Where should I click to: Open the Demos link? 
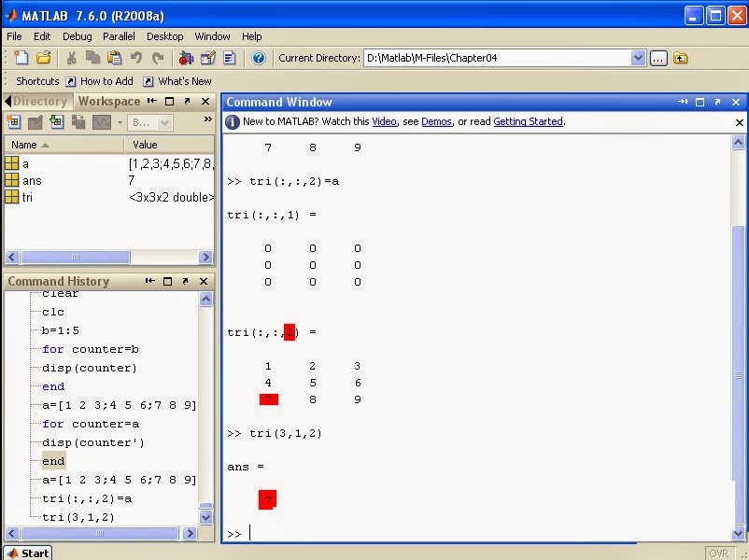[x=436, y=121]
